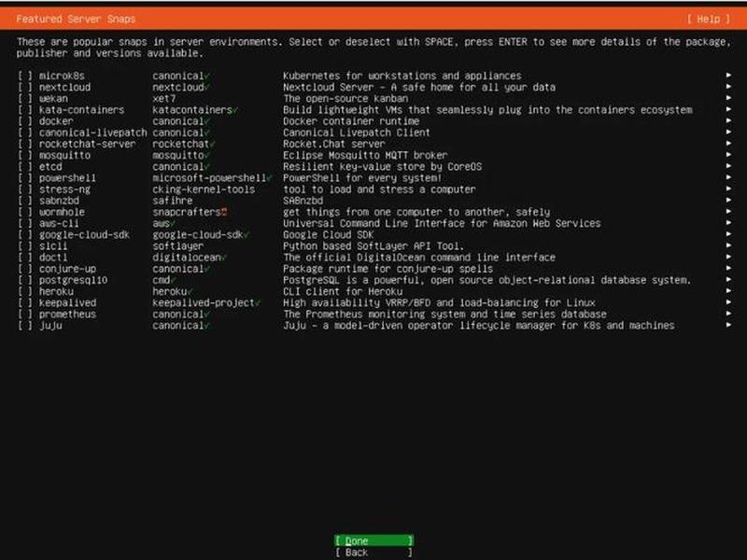Open details arrow for conjure-up row
Viewport: 747px width, 560px height.
click(728, 268)
